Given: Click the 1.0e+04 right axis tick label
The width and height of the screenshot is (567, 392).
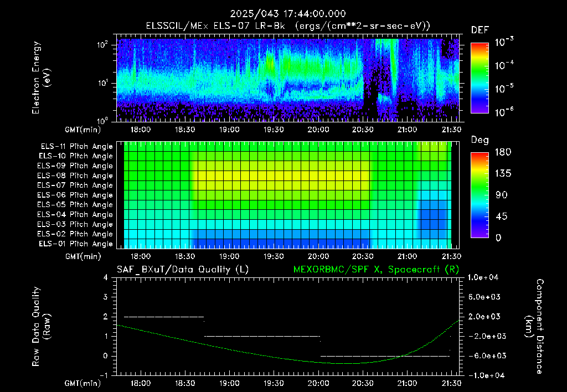Looking at the screenshot, I should 483,277.
